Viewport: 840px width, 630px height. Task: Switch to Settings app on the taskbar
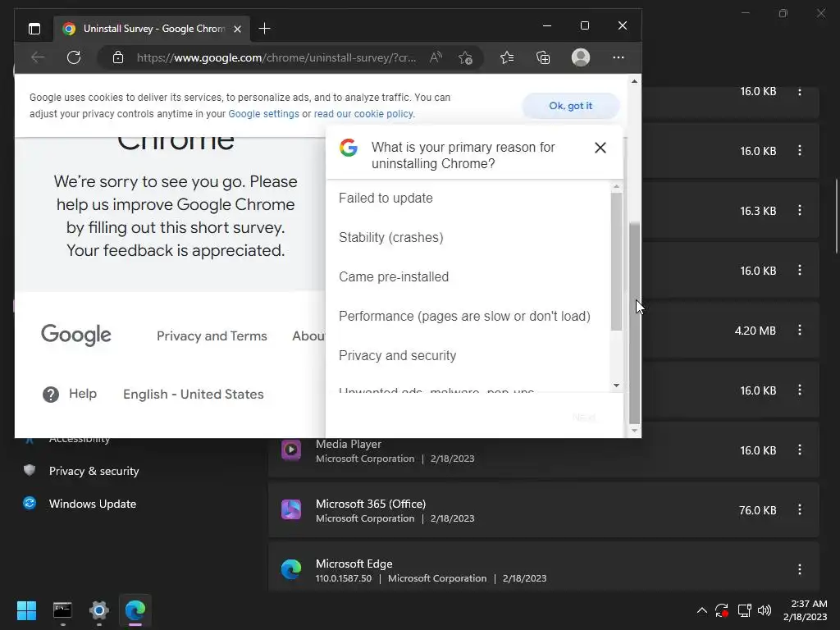pyautogui.click(x=99, y=610)
